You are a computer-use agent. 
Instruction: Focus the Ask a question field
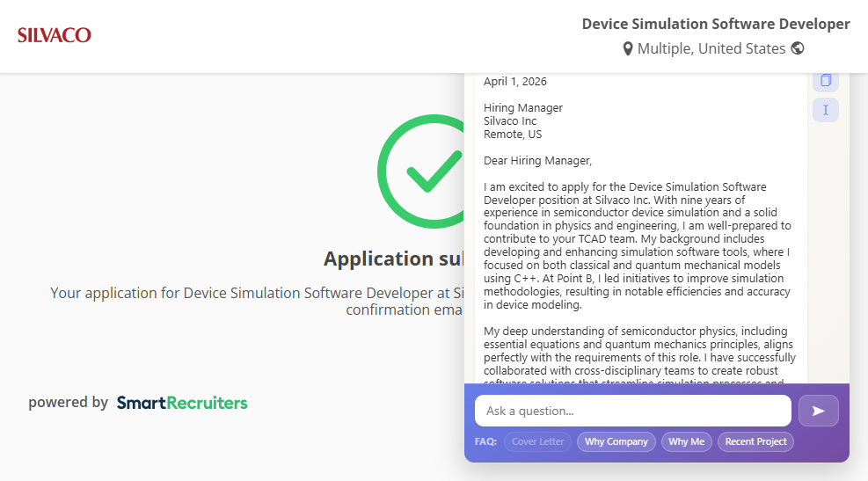pyautogui.click(x=632, y=411)
